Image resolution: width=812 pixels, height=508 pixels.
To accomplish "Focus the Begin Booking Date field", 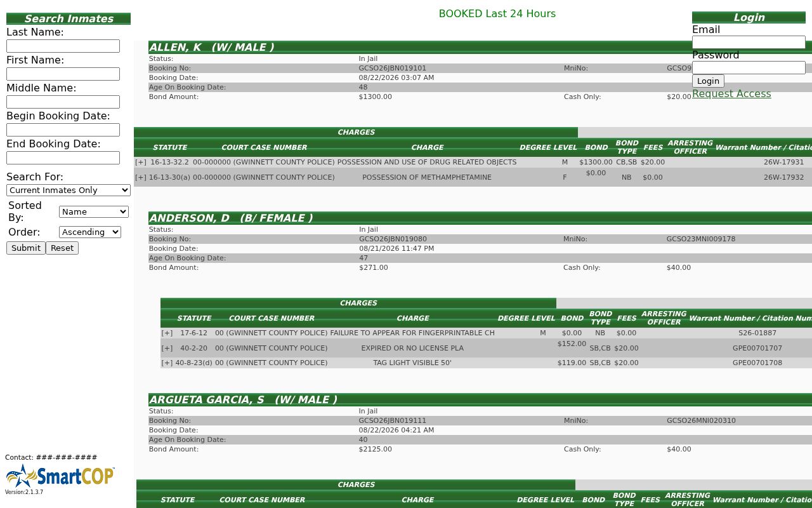I will 63,130.
